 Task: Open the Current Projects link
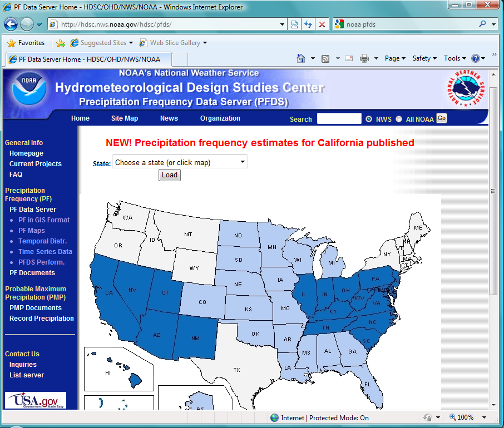[x=36, y=164]
